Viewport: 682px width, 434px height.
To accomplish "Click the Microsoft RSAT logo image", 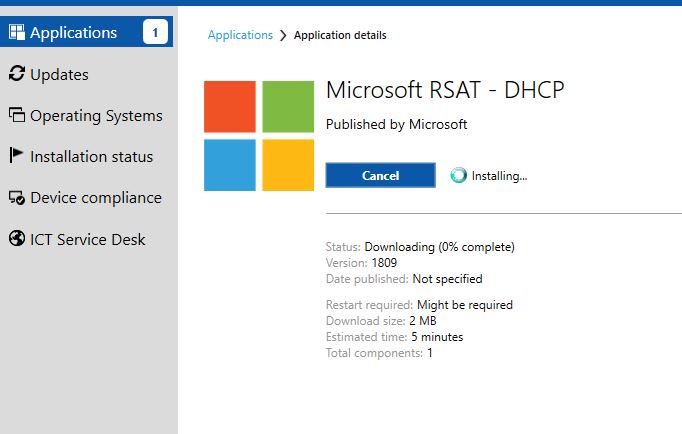I will click(259, 136).
